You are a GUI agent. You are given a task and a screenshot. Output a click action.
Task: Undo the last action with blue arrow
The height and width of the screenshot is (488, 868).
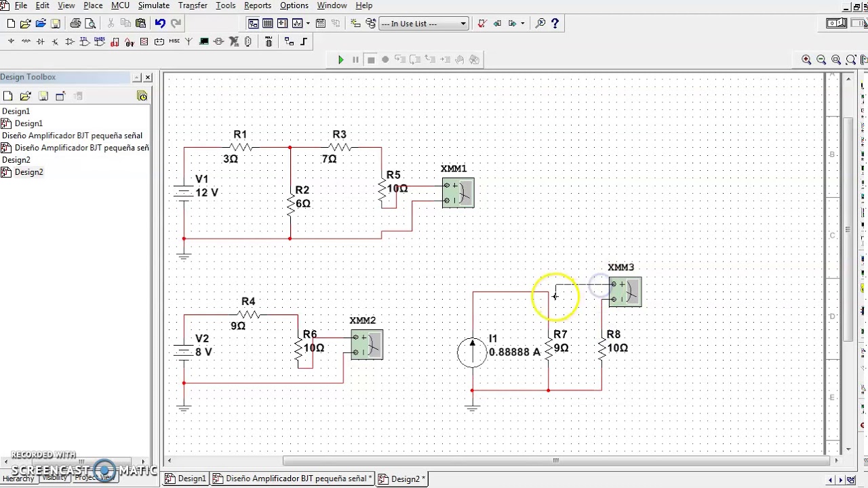point(160,24)
